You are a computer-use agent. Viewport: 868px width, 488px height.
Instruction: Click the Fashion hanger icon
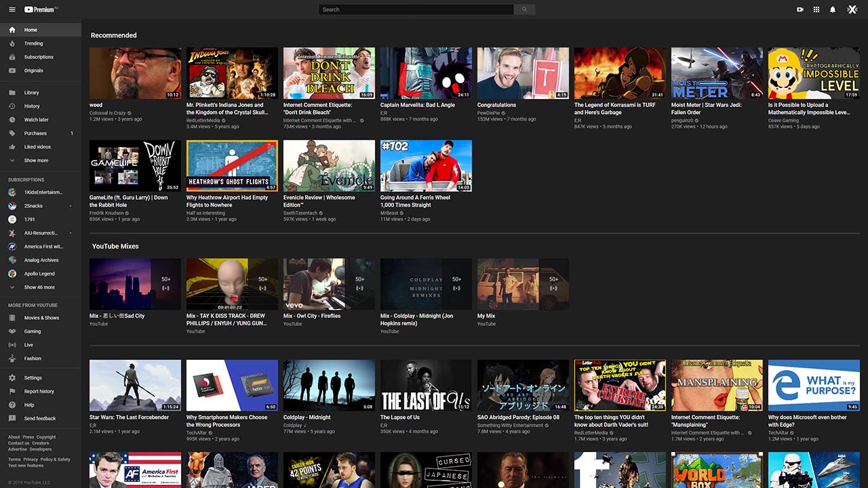[12, 359]
